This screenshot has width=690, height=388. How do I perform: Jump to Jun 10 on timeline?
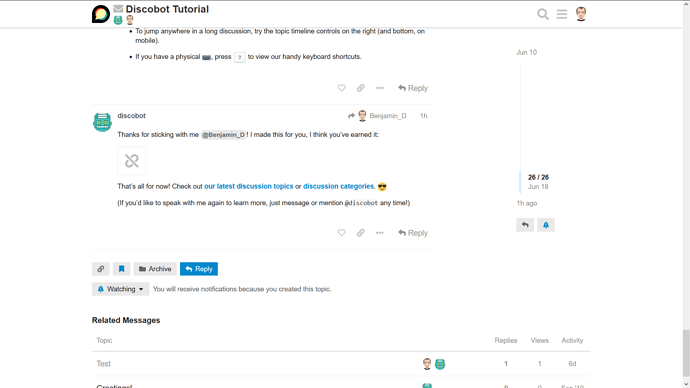pos(526,52)
